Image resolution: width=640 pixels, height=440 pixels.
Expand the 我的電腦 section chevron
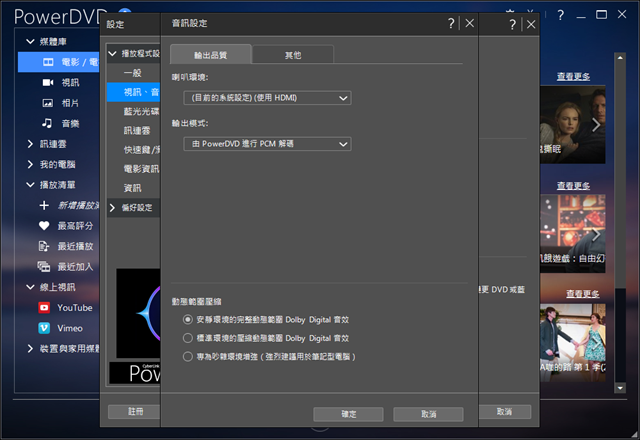pyautogui.click(x=30, y=164)
